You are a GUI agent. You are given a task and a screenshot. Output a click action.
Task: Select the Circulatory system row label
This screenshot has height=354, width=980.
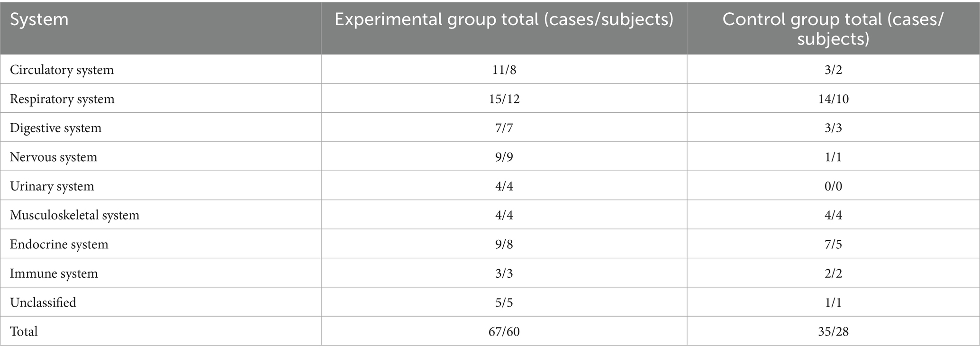[x=62, y=70]
